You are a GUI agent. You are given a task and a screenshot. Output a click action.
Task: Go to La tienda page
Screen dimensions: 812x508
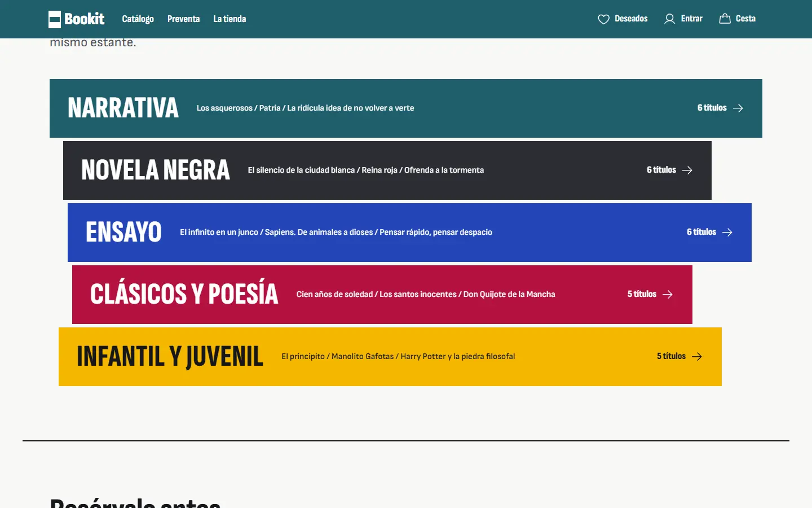pos(230,19)
